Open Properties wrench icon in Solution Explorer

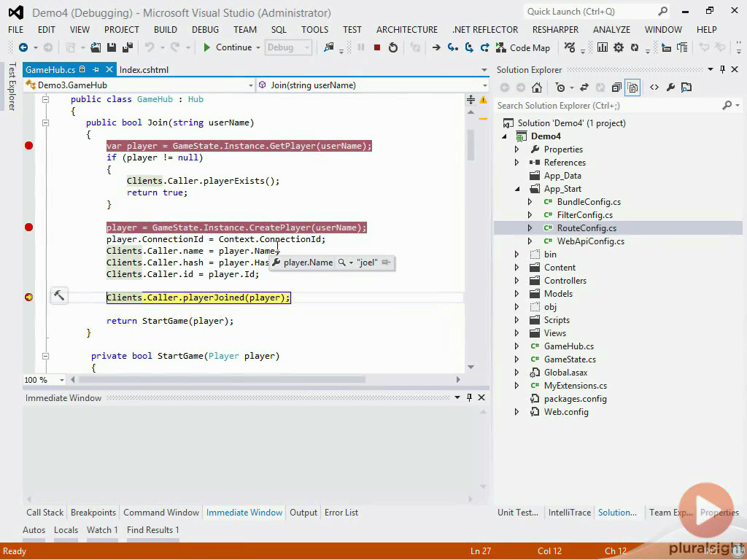point(670,87)
